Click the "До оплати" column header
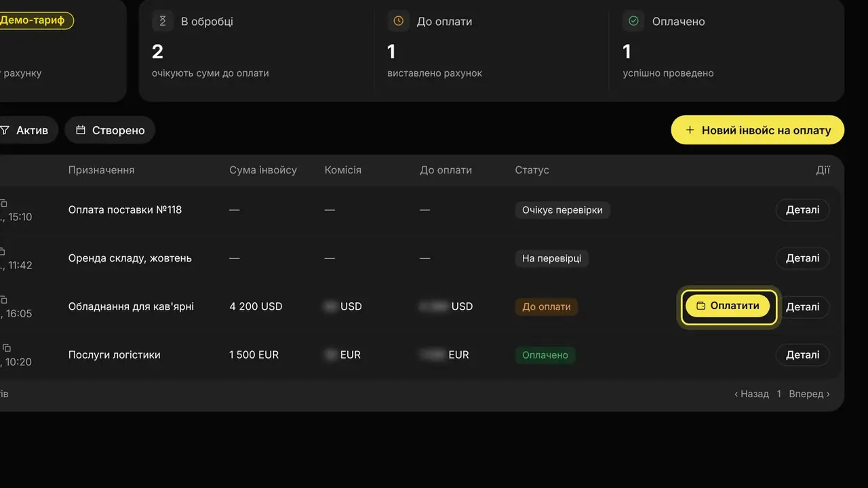 (446, 170)
